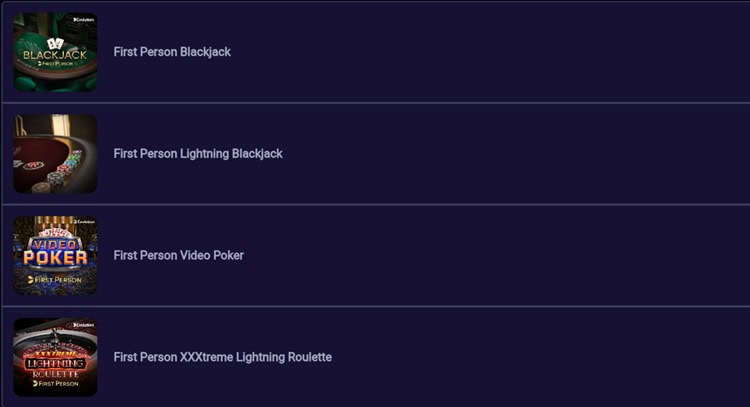Select the "First Person Blackjack" title text

(x=172, y=52)
